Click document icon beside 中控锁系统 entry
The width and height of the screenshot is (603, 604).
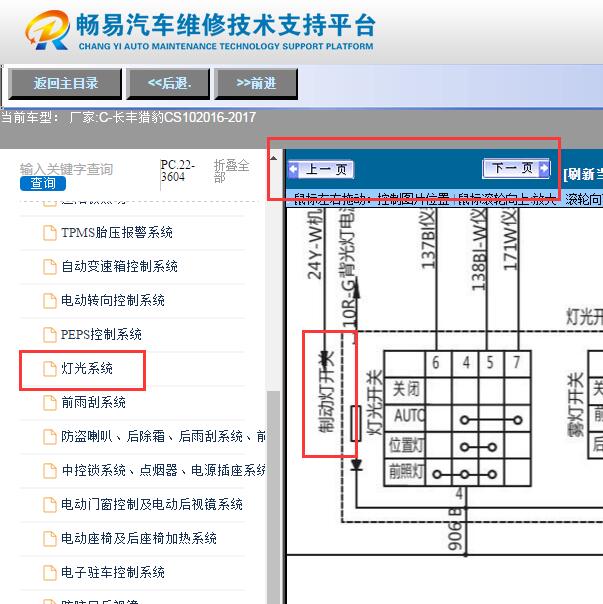(x=50, y=470)
